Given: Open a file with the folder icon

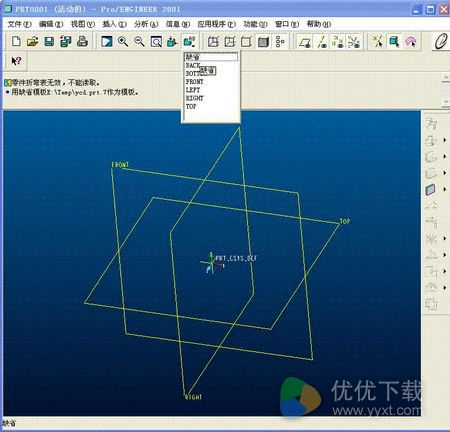Looking at the screenshot, I should tap(33, 41).
